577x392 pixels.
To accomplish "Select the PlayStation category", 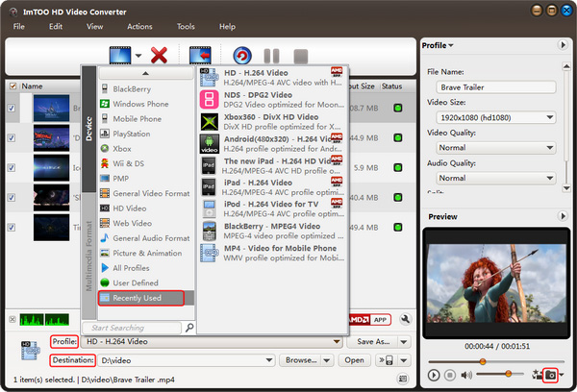I will (x=146, y=134).
